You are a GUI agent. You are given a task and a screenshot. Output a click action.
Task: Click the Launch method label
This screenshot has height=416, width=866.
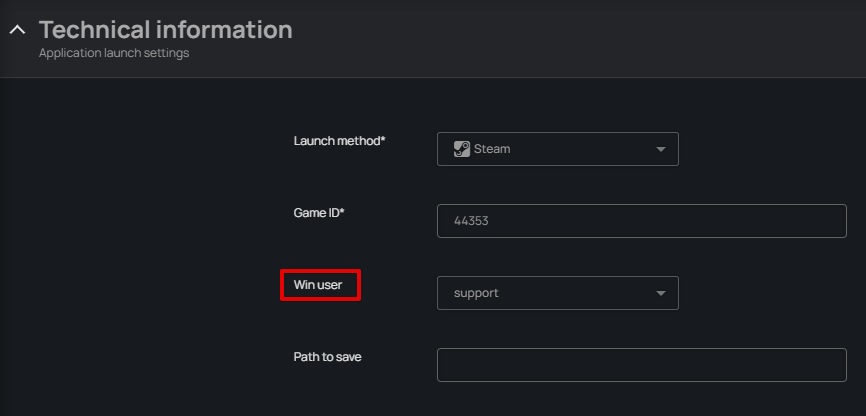336,141
